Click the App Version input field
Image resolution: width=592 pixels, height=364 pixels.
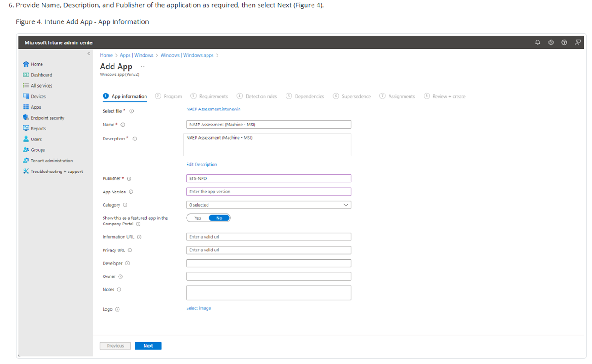269,192
